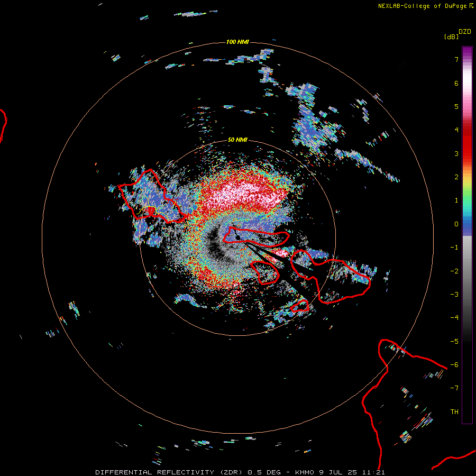Click the "-3" tick on color scale
This screenshot has width=476, height=476.
(454, 295)
